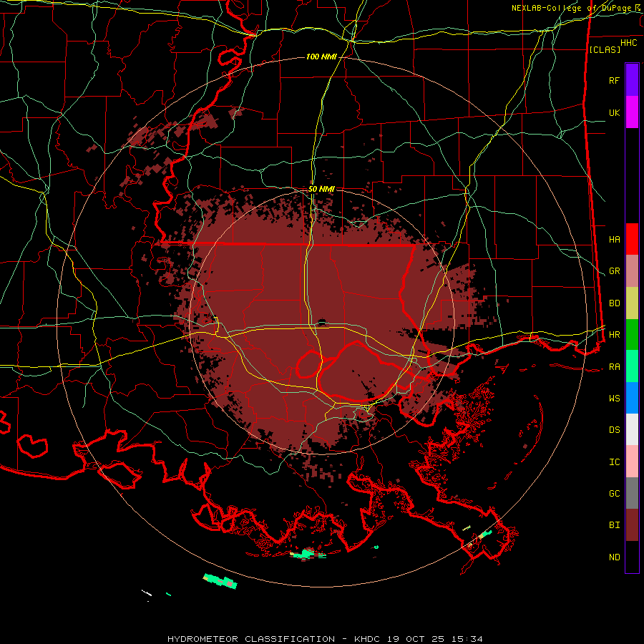The width and height of the screenshot is (644, 644).
Task: Click the "UK" legend label
Action: [x=614, y=112]
